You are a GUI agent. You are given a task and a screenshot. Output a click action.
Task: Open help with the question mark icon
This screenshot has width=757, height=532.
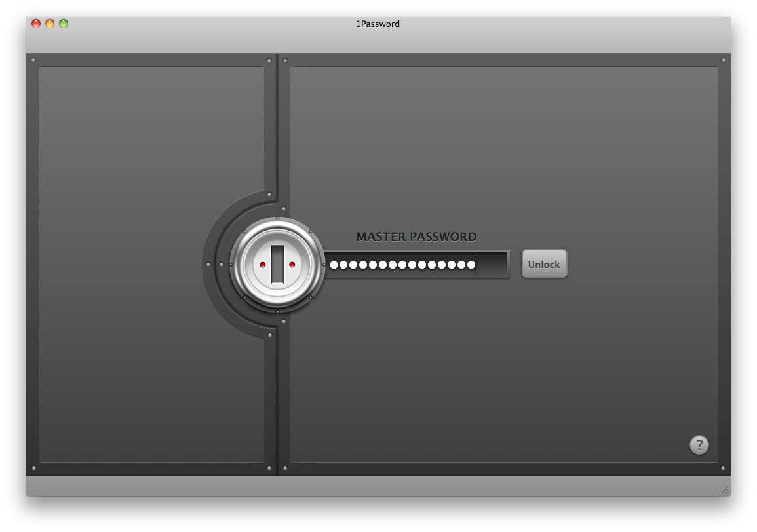699,445
